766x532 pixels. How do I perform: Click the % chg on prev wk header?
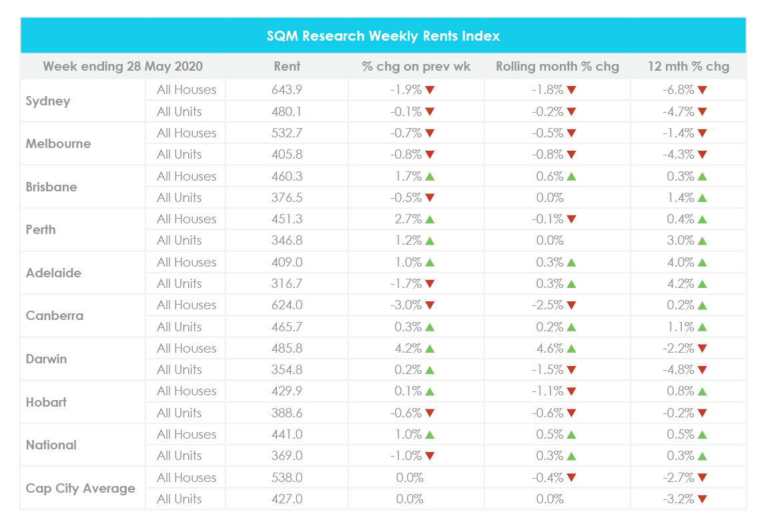pos(416,67)
